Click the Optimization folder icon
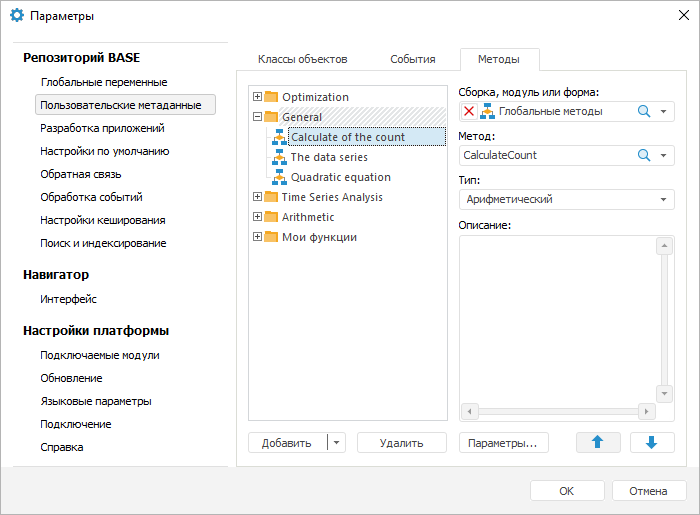The width and height of the screenshot is (700, 515). pyautogui.click(x=271, y=97)
